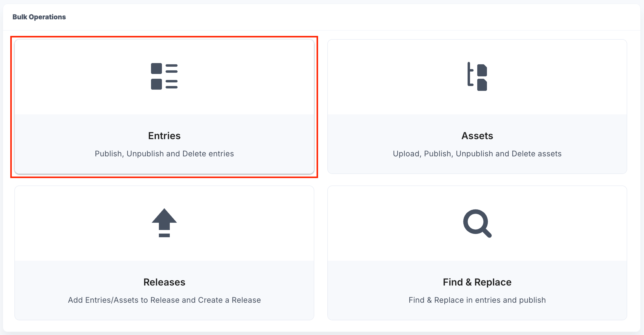This screenshot has height=335, width=644.
Task: Click the white icon area of Releases card
Action: 164,223
